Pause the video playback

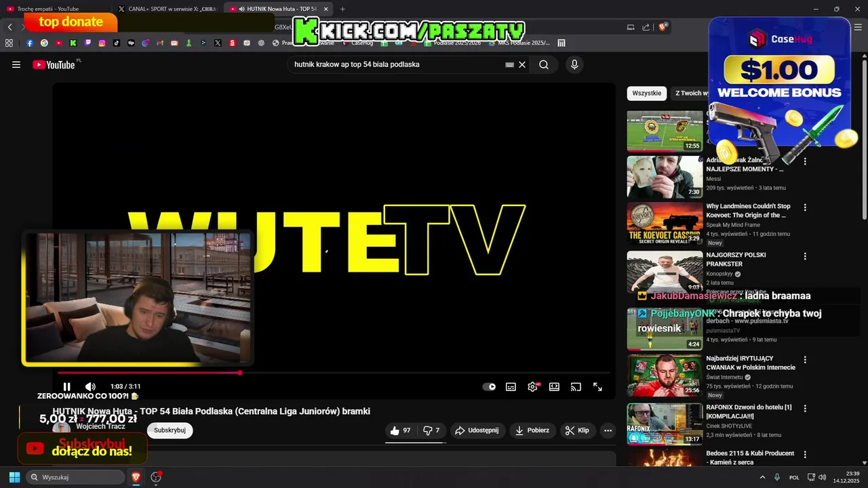coord(66,386)
